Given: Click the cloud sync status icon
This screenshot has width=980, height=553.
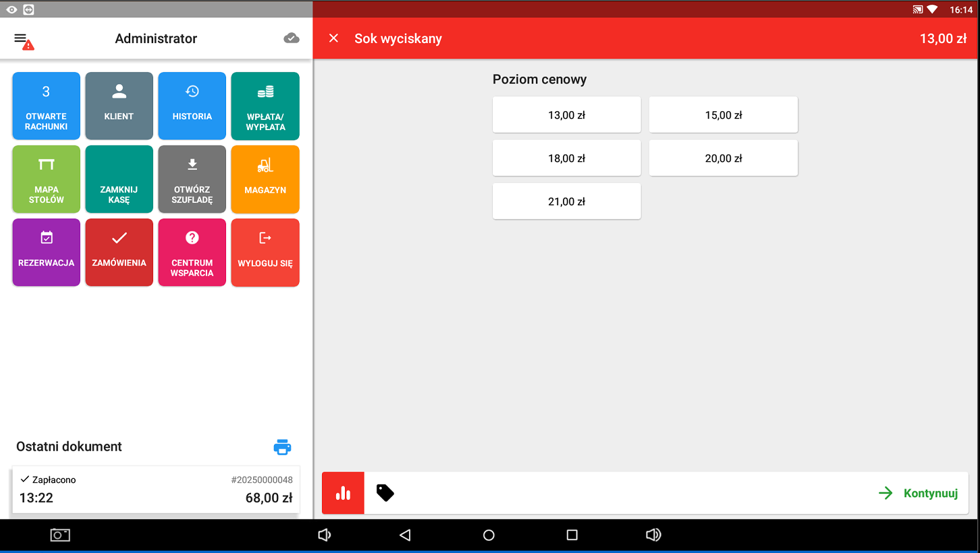Looking at the screenshot, I should click(291, 38).
